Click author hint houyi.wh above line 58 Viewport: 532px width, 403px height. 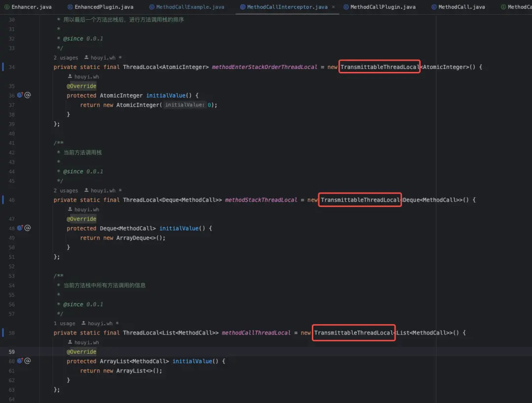[x=100, y=324]
